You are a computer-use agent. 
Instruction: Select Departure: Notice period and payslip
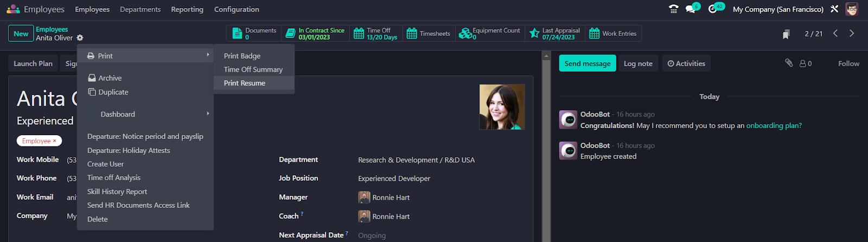click(x=145, y=137)
